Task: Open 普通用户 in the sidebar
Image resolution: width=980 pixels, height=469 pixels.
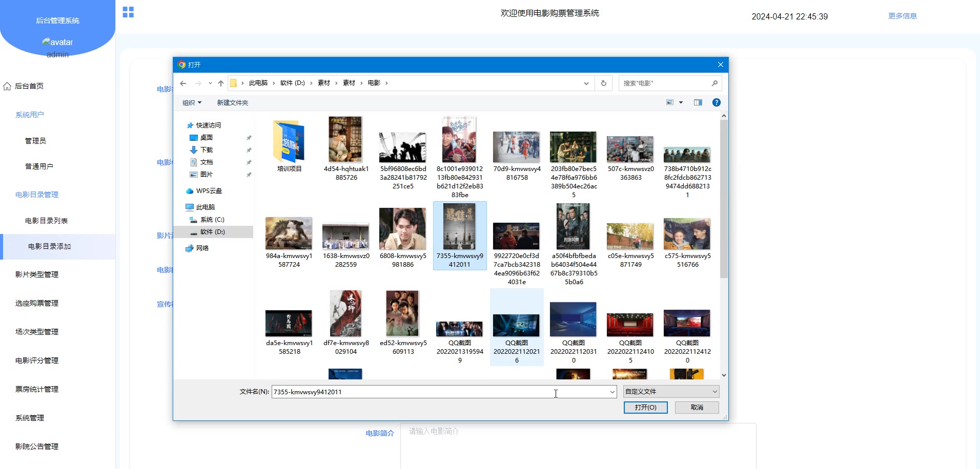Action: point(39,166)
